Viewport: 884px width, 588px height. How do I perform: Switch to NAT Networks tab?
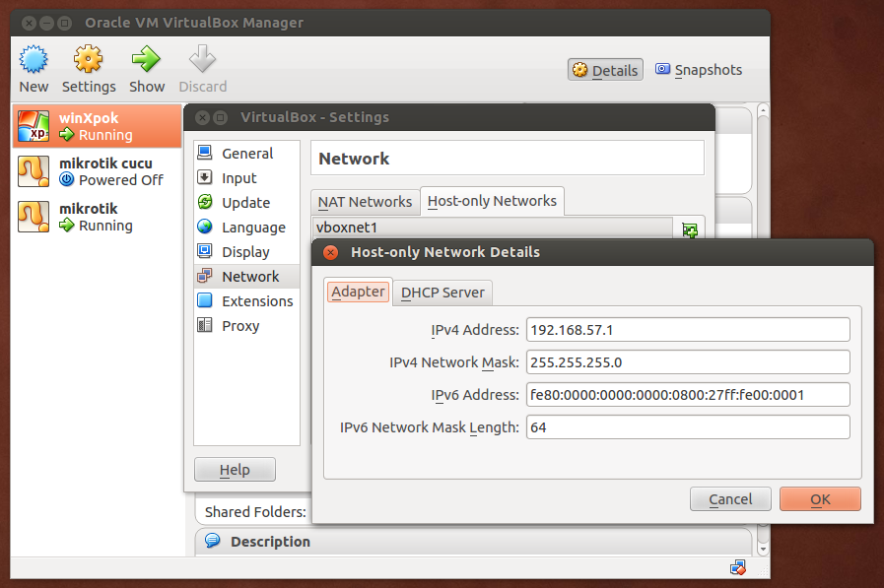point(365,202)
